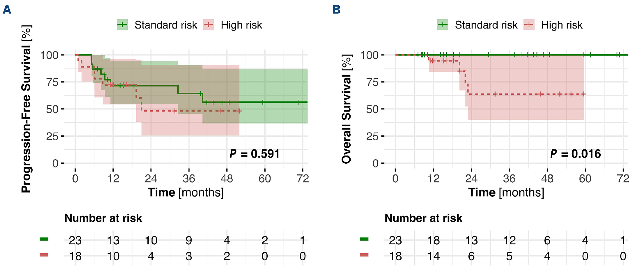644x271 pixels.
Task: Select the P = 0.016 annotation
Action: (575, 154)
